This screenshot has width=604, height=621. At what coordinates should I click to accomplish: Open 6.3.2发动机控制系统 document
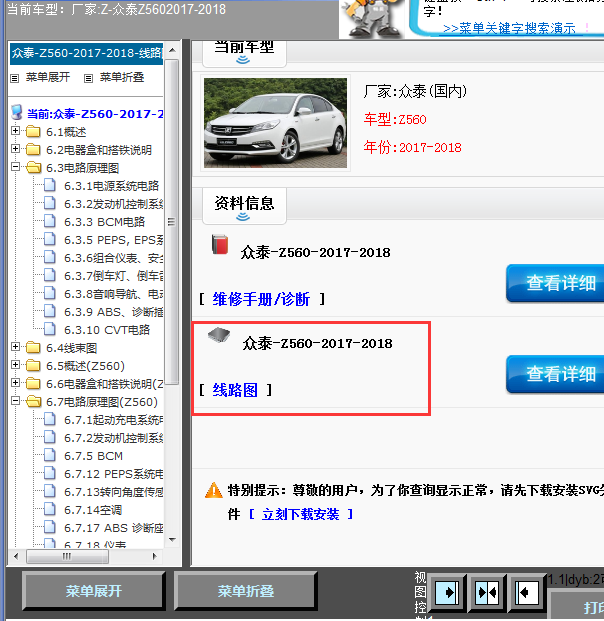[x=114, y=204]
